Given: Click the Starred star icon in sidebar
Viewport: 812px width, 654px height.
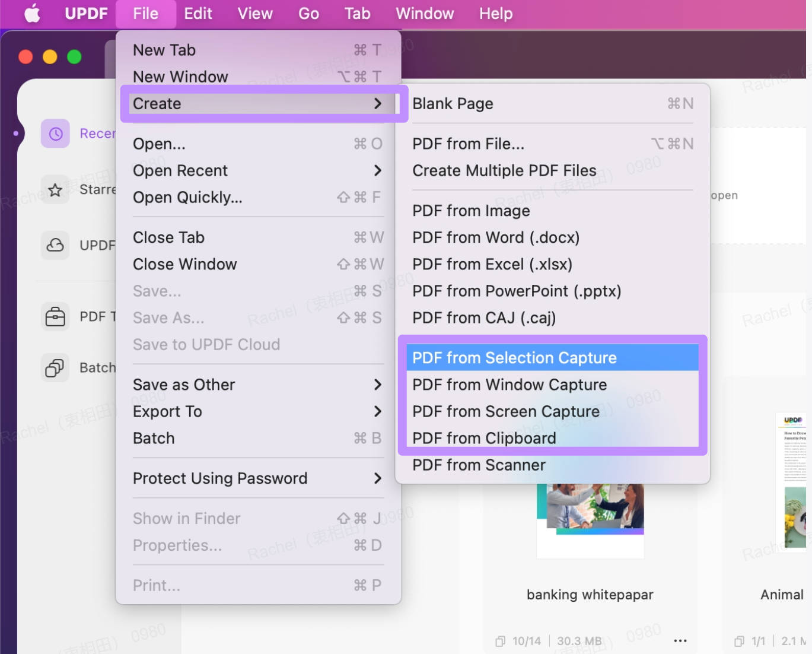Looking at the screenshot, I should tap(55, 190).
